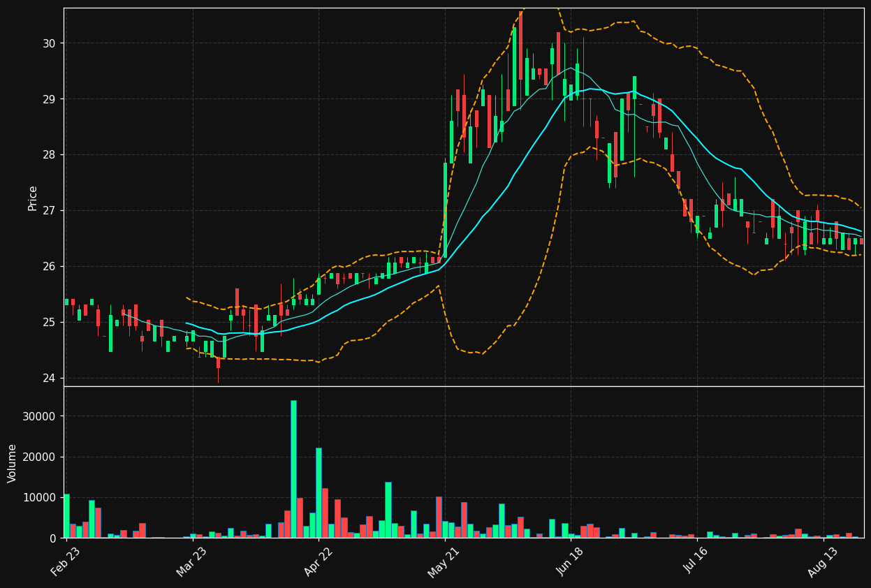
Task: Click the 'Aug 13' date label
Action: [x=822, y=563]
